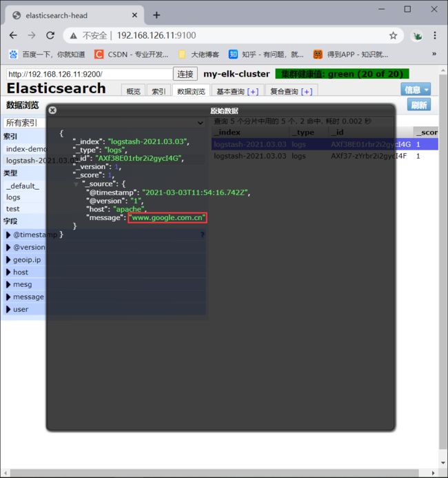Click the 连接 connect button
Image resolution: width=448 pixels, height=478 pixels.
[x=185, y=74]
